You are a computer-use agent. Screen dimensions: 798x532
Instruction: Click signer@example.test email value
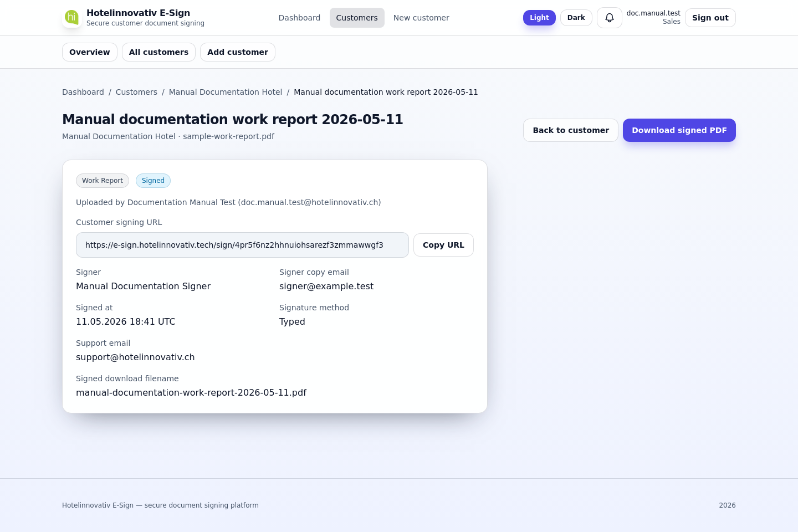coord(326,286)
